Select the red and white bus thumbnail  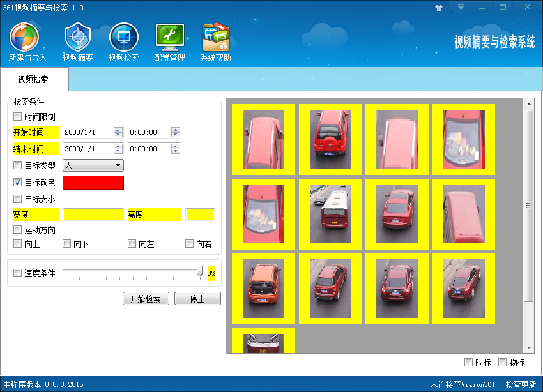pyautogui.click(x=330, y=214)
